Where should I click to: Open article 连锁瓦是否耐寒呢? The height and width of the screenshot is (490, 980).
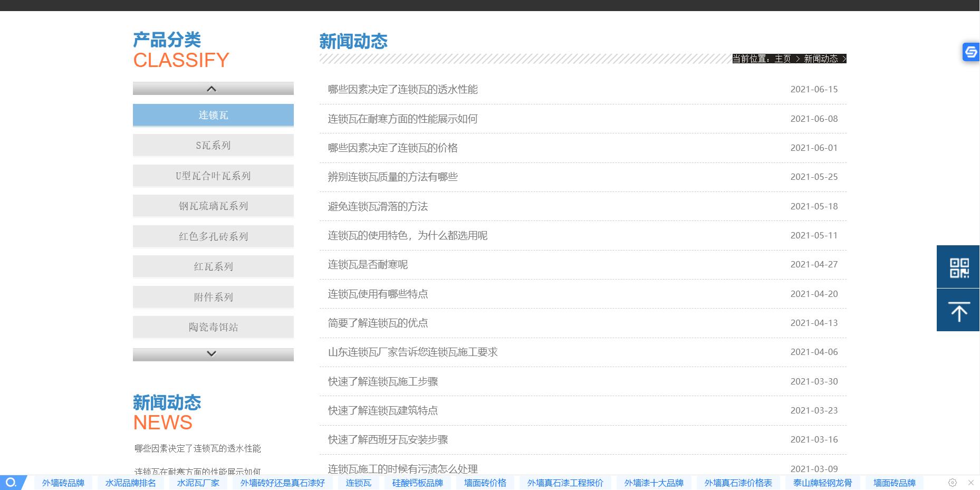pos(368,264)
